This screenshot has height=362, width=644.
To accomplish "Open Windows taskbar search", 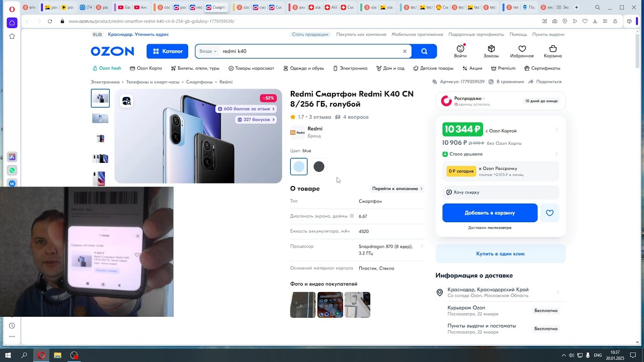I will [24, 355].
